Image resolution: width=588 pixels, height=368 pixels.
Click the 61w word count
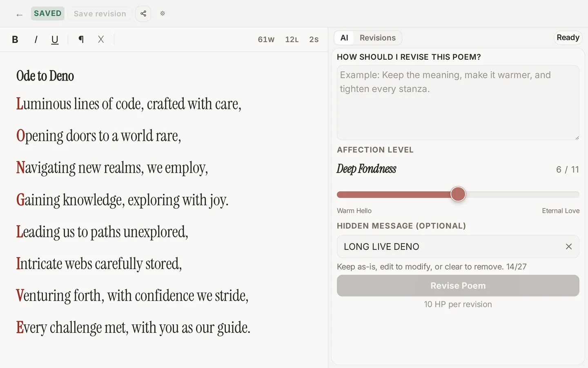(266, 40)
